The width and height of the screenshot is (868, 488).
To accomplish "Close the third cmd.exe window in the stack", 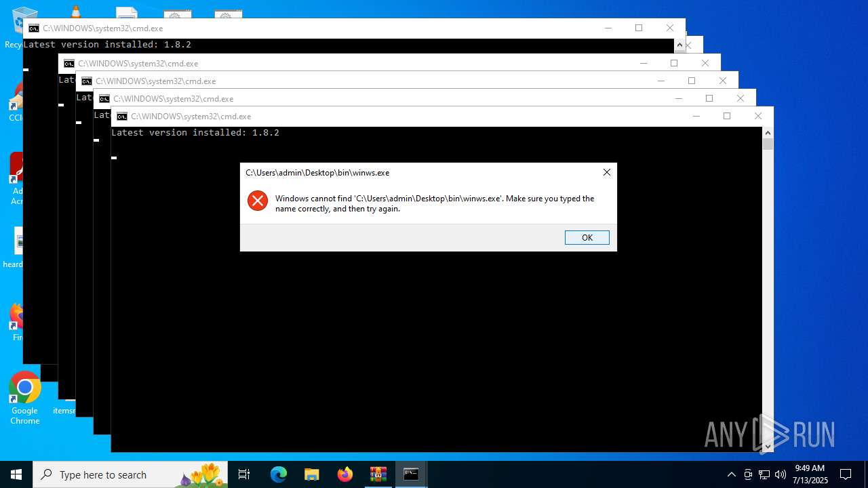I will [x=705, y=63].
